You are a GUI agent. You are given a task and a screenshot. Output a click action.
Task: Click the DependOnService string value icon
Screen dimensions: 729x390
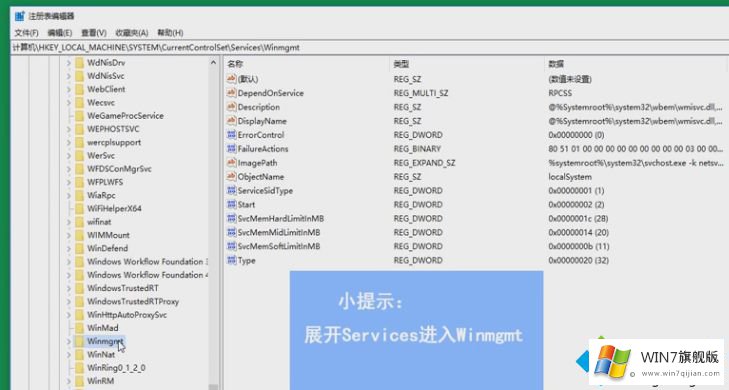(x=231, y=93)
